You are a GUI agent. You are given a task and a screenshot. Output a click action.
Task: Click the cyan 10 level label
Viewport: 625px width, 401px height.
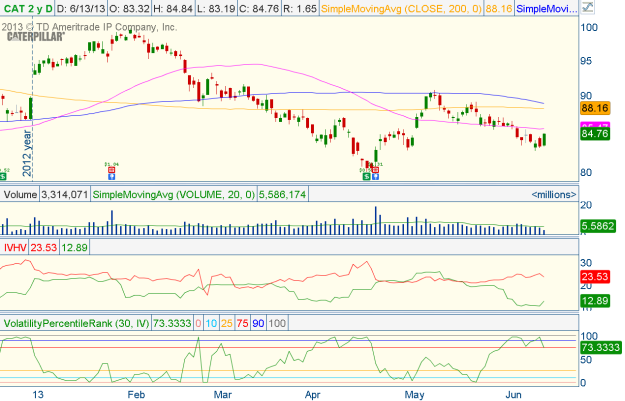[211, 323]
